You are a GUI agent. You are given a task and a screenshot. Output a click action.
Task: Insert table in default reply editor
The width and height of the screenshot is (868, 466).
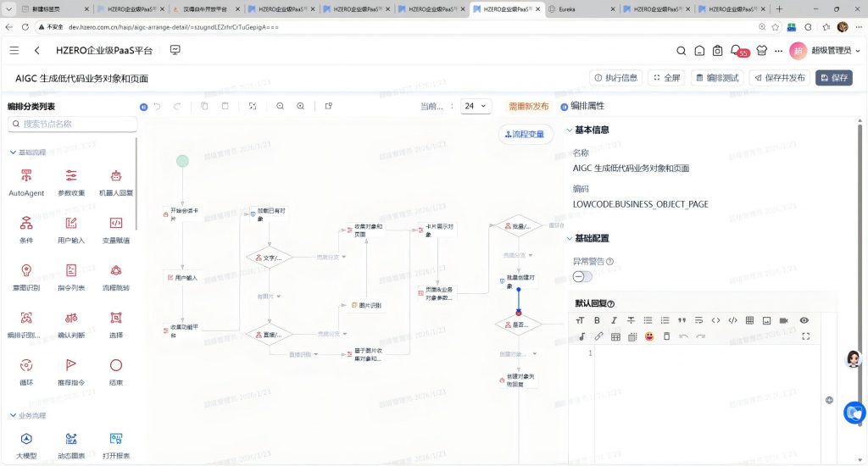748,320
